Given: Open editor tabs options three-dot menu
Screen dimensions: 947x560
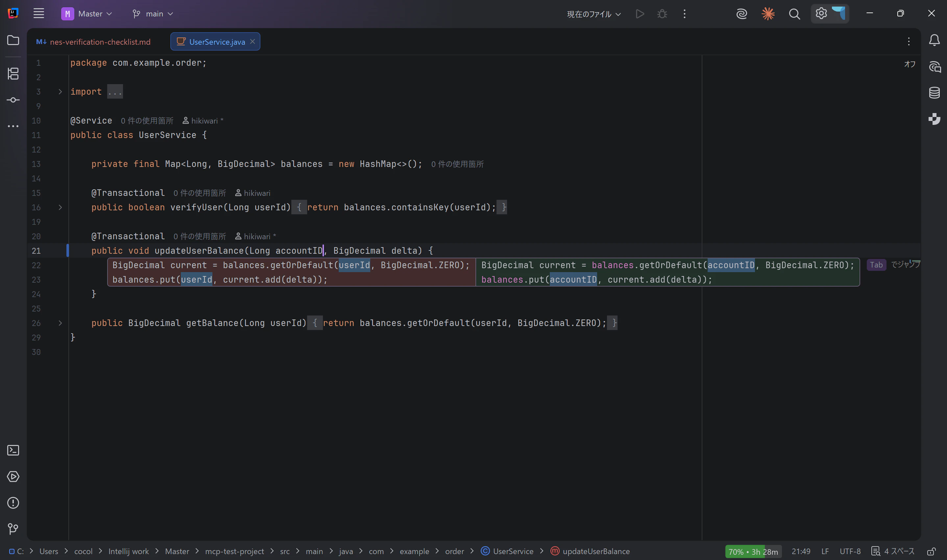Looking at the screenshot, I should (x=909, y=41).
